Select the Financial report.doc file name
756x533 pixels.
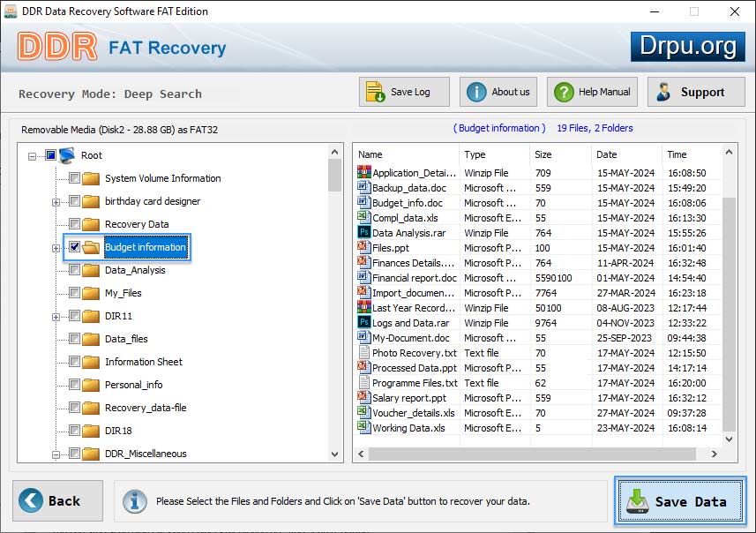click(414, 278)
